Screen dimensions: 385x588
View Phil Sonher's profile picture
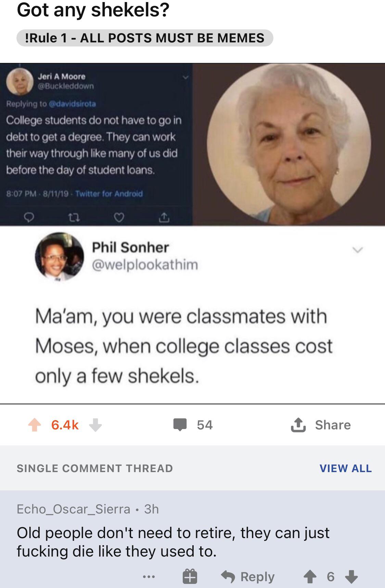[x=59, y=257]
